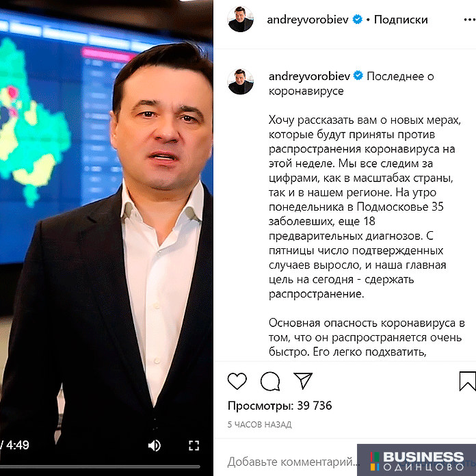Share post with the paper plane icon
This screenshot has width=476, height=476.
pyautogui.click(x=303, y=380)
